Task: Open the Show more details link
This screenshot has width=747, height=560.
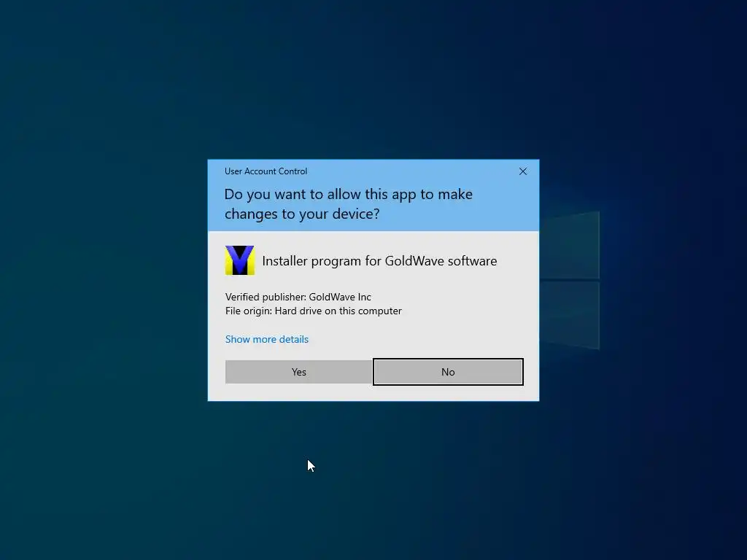Action: [267, 339]
